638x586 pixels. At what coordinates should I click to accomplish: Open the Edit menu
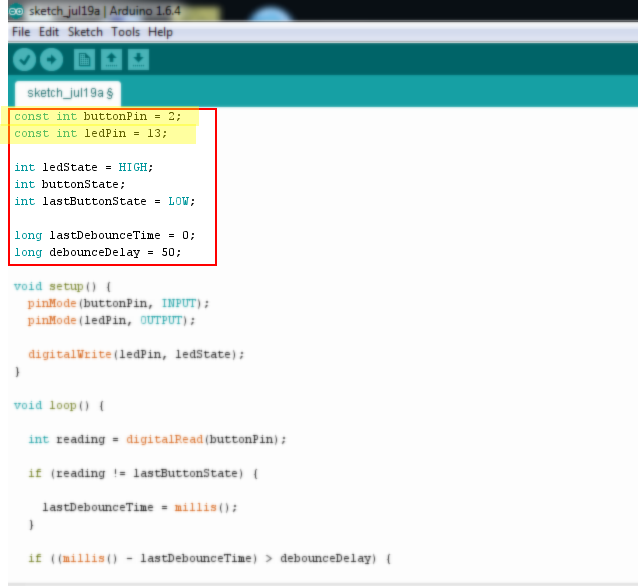49,32
